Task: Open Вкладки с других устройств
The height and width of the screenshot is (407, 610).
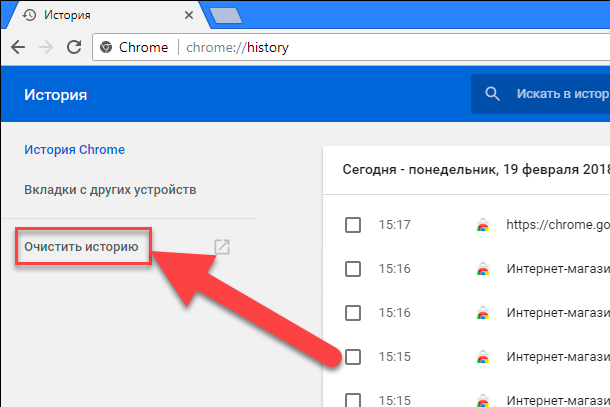Action: coord(110,189)
